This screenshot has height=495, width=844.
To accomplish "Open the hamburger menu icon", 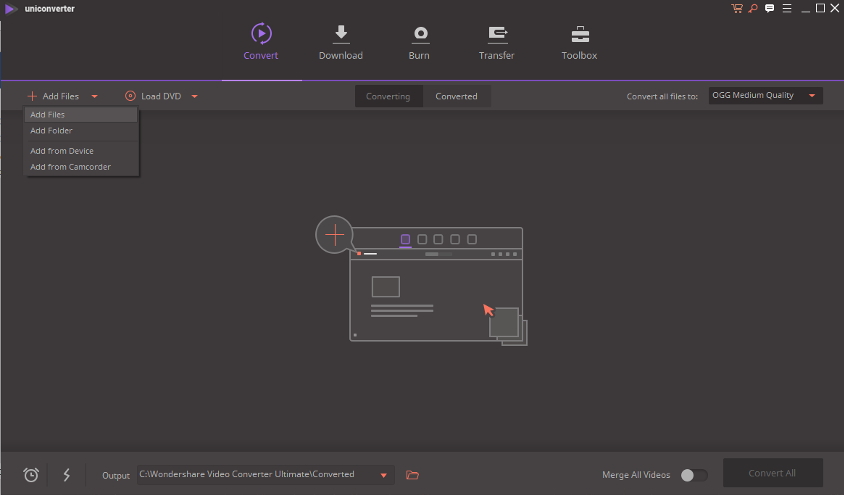I will click(x=787, y=8).
